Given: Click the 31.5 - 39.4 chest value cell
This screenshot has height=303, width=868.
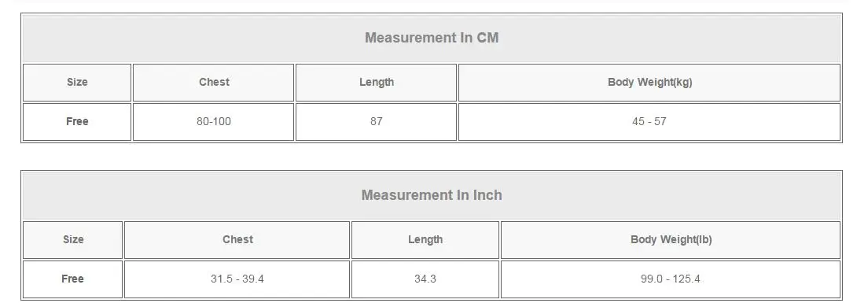Looking at the screenshot, I should (237, 279).
